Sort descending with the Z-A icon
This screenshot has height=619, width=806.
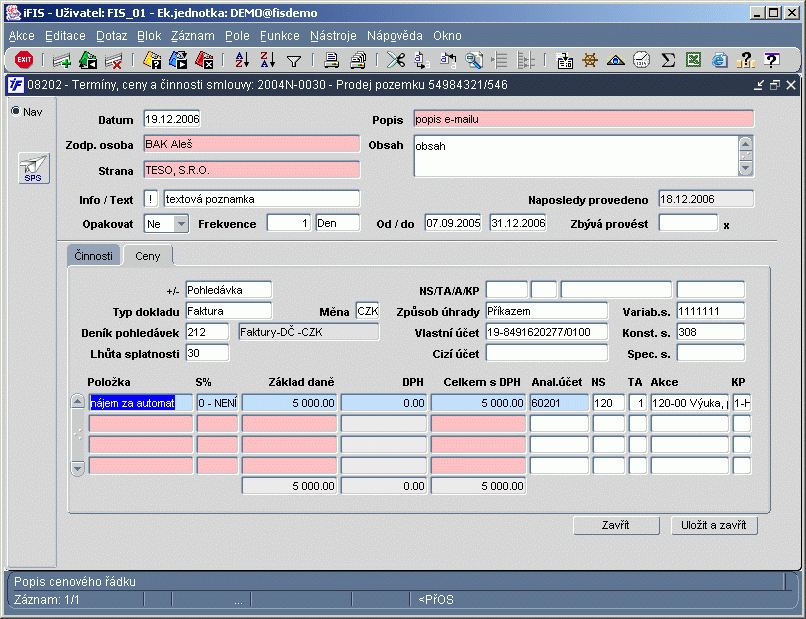click(x=268, y=60)
